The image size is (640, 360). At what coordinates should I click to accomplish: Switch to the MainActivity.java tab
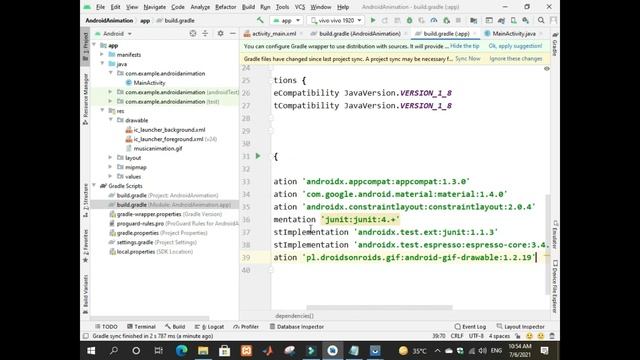click(513, 33)
